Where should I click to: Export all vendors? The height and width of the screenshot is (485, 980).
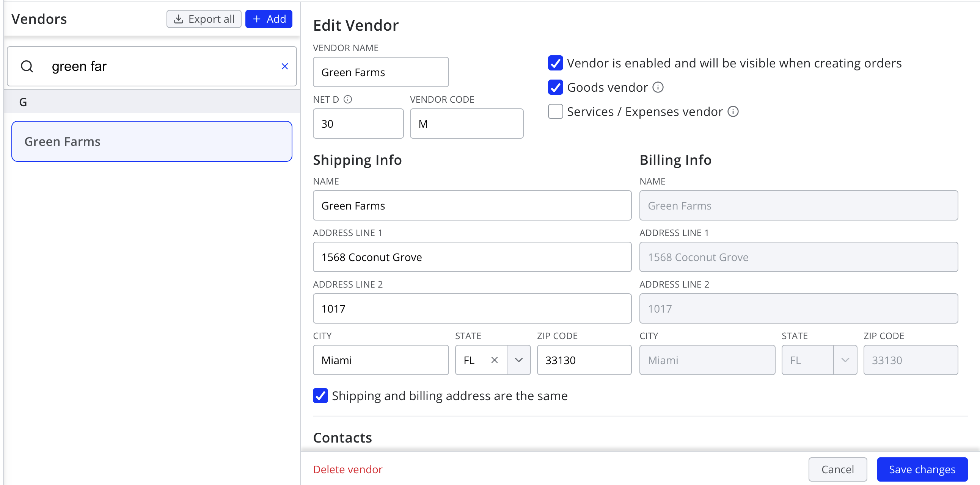(204, 19)
